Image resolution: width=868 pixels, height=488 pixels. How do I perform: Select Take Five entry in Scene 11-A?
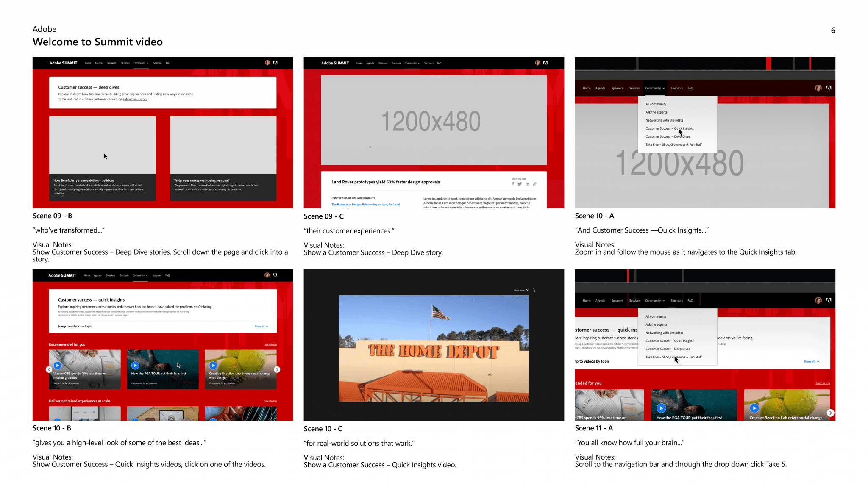click(x=673, y=357)
